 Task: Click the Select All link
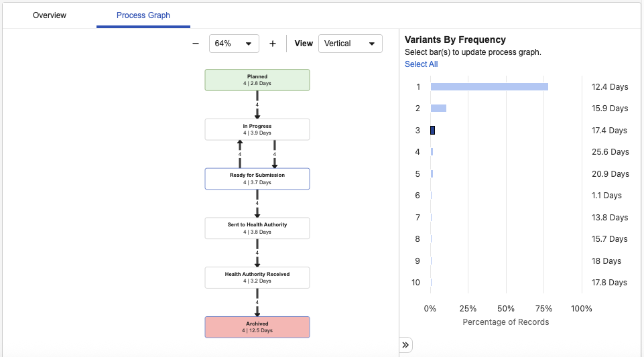[x=421, y=64]
